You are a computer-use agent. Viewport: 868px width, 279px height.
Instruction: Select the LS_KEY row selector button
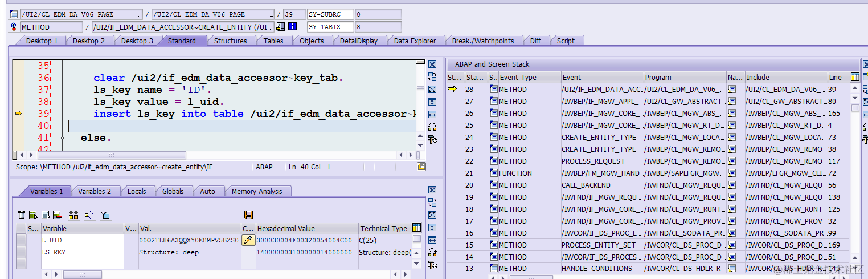coord(21,252)
